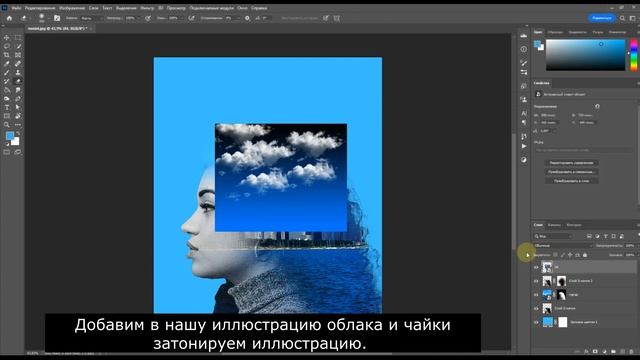Open brush settings panel from options bar

[57, 18]
